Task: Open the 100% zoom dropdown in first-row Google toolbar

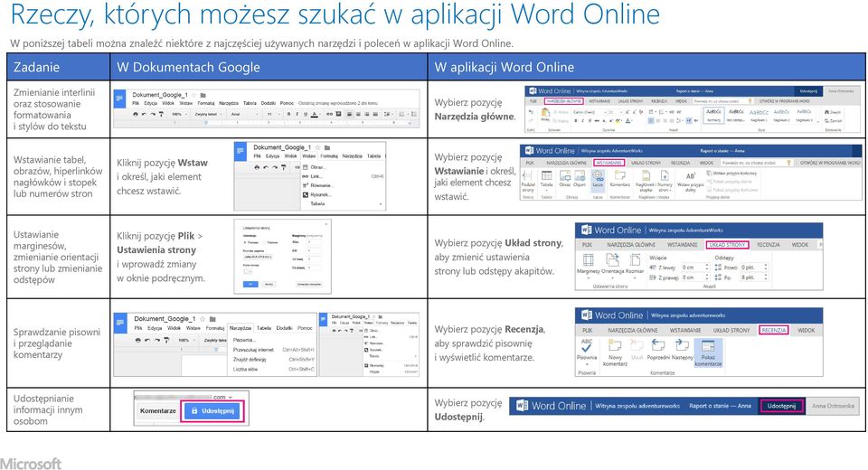Action: point(178,114)
